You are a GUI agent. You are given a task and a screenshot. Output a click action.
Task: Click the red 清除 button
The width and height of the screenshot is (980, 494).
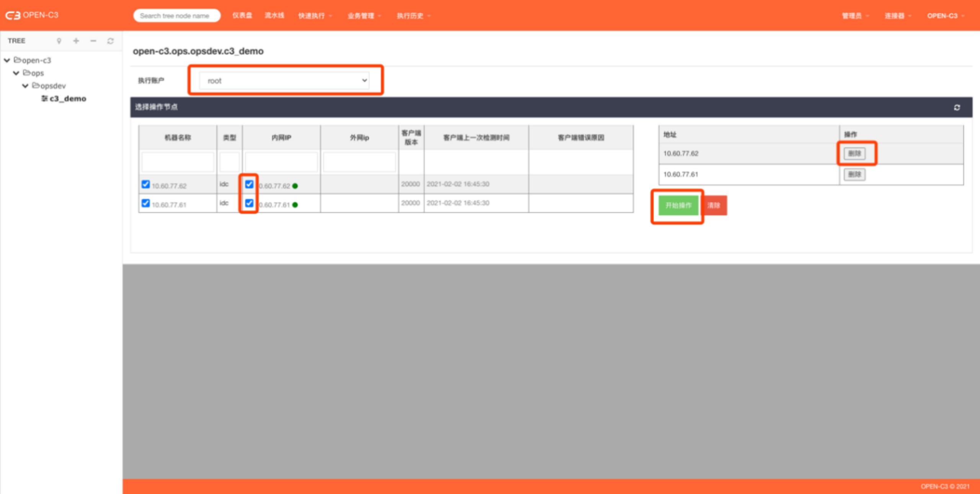(714, 205)
